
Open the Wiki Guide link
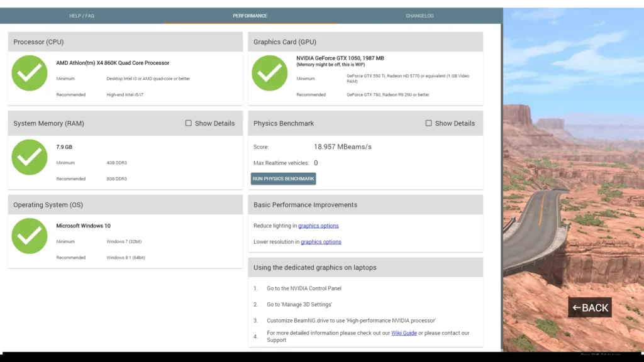[x=404, y=333]
